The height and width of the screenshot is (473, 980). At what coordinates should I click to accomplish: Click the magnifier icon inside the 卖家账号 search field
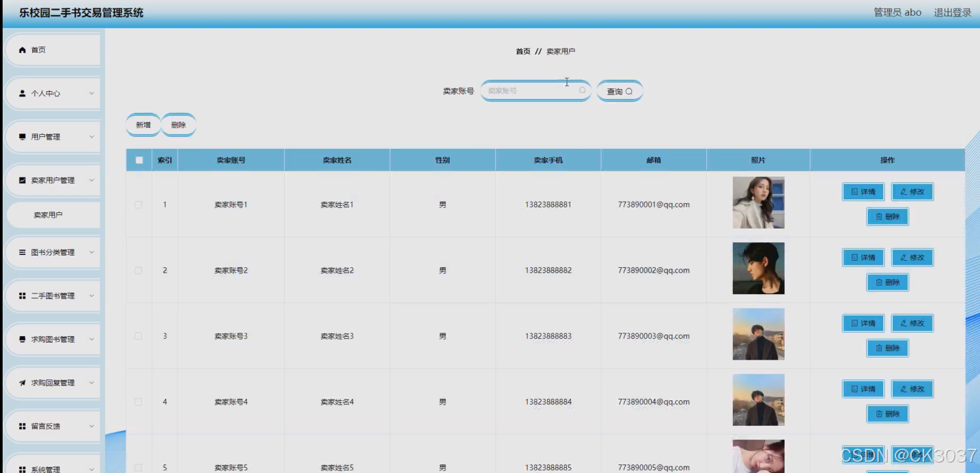coord(582,91)
